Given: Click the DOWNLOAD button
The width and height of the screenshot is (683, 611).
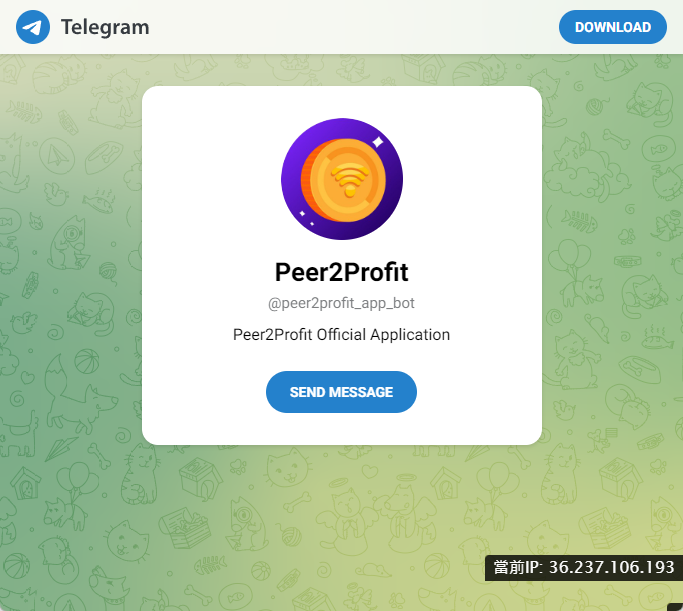Looking at the screenshot, I should pyautogui.click(x=612, y=27).
